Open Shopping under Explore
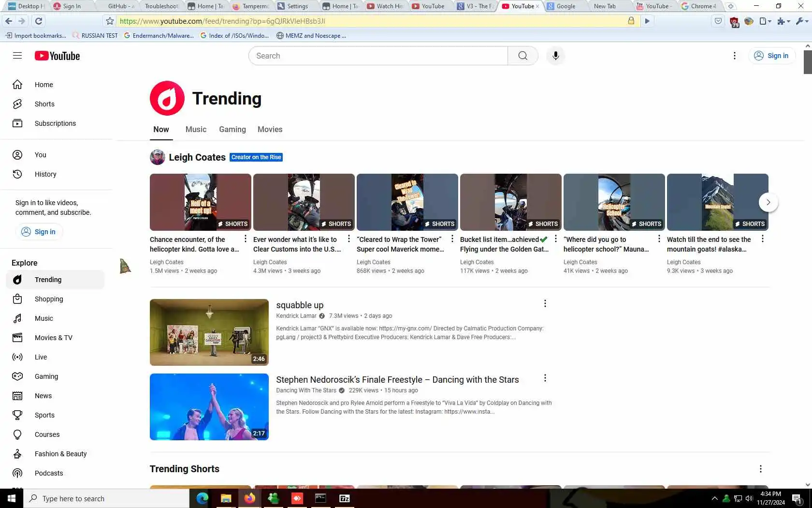 [56, 299]
